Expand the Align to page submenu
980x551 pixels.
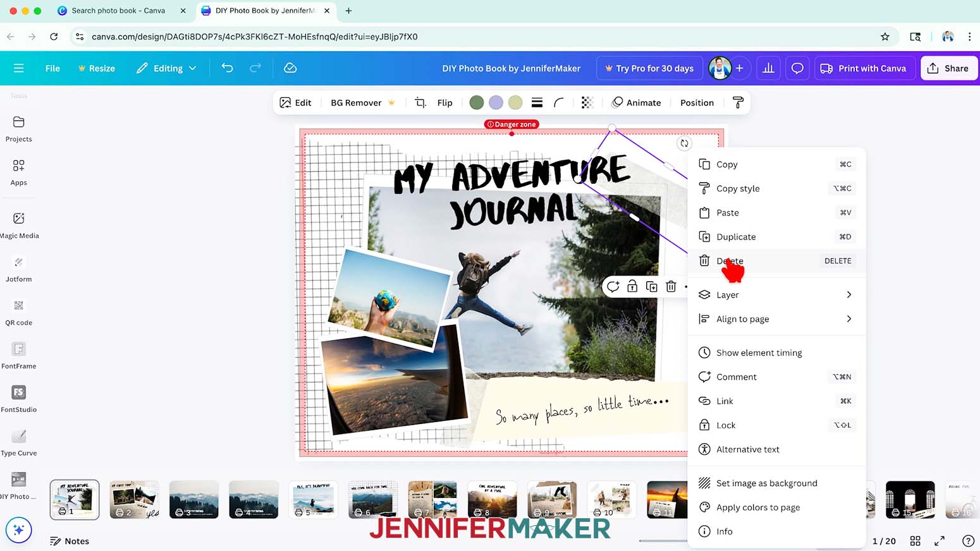[776, 319]
